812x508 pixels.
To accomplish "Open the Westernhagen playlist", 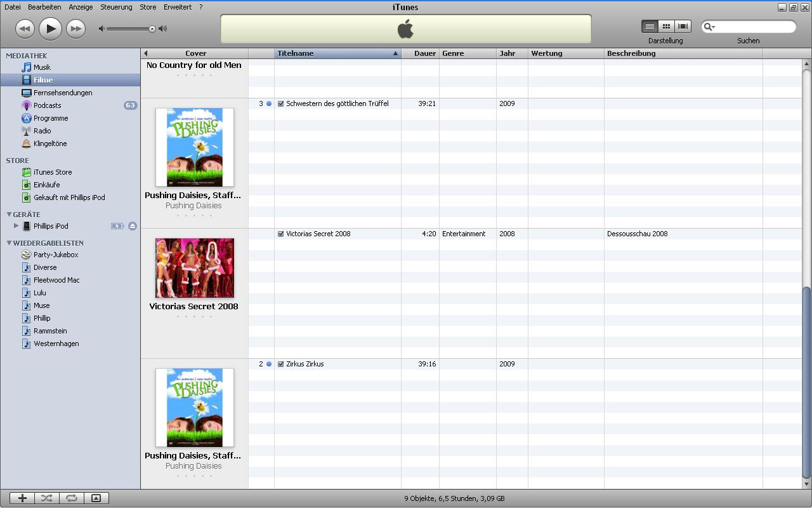I will (70, 344).
